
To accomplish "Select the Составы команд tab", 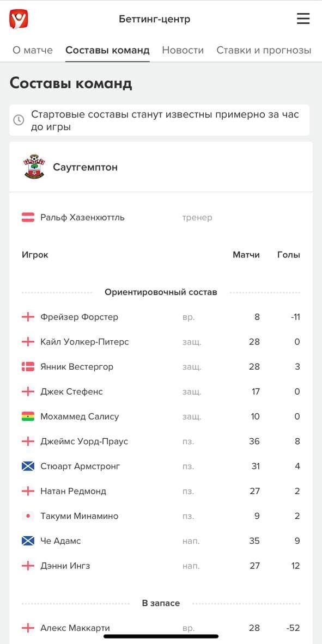I will [x=107, y=50].
